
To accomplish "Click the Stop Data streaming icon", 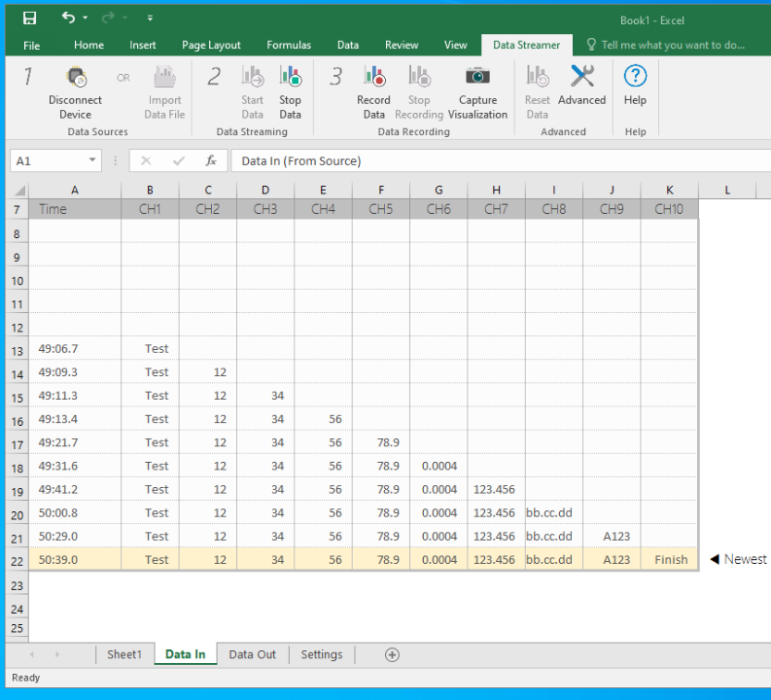I will point(290,78).
